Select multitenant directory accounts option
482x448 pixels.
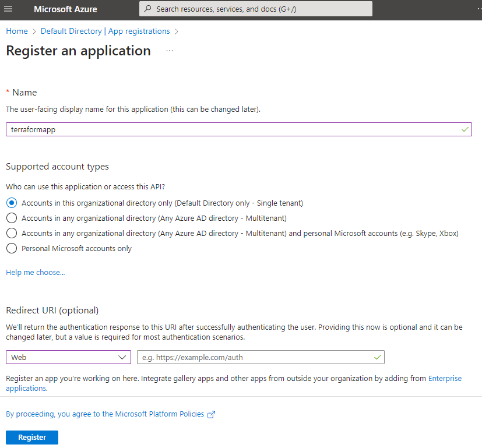(12, 218)
